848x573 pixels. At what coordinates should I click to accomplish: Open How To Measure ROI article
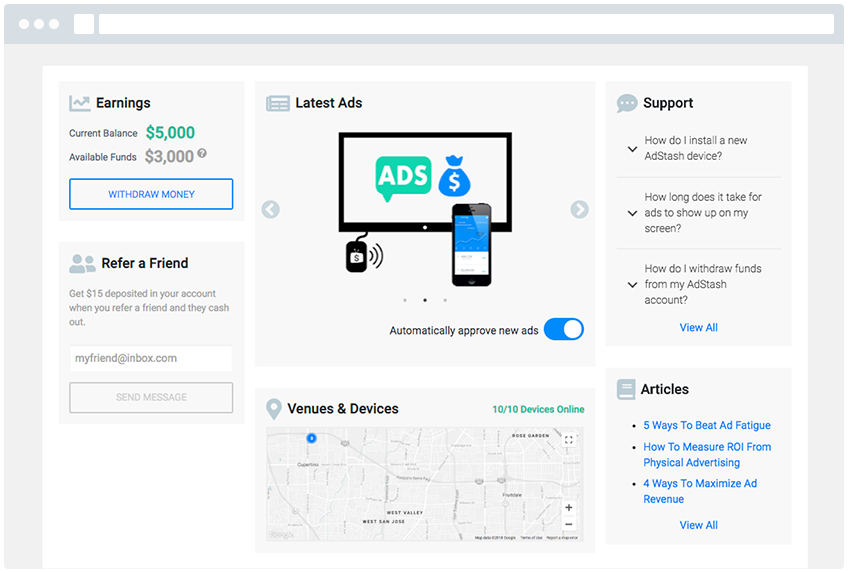pyautogui.click(x=707, y=455)
